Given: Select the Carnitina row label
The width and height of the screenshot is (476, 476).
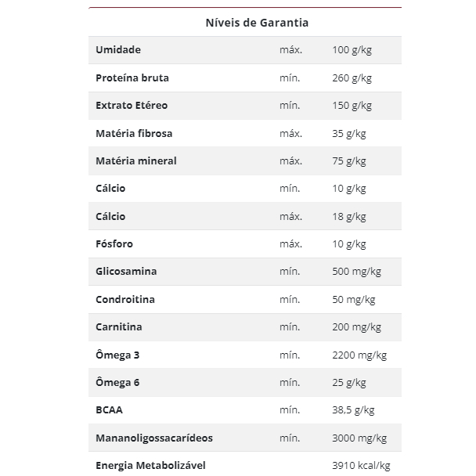Looking at the screenshot, I should 119,327.
